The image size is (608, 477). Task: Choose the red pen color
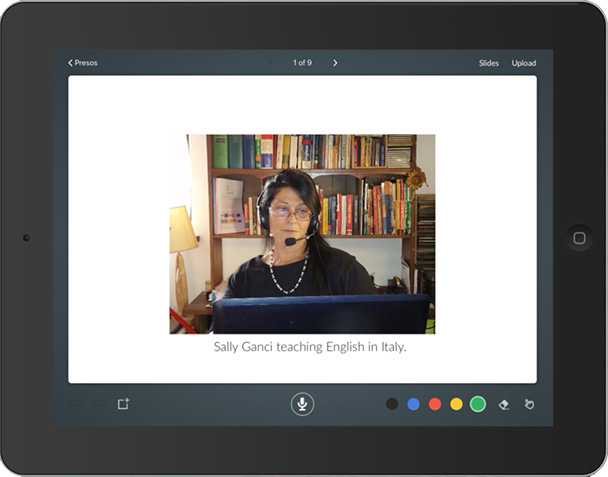pos(435,404)
